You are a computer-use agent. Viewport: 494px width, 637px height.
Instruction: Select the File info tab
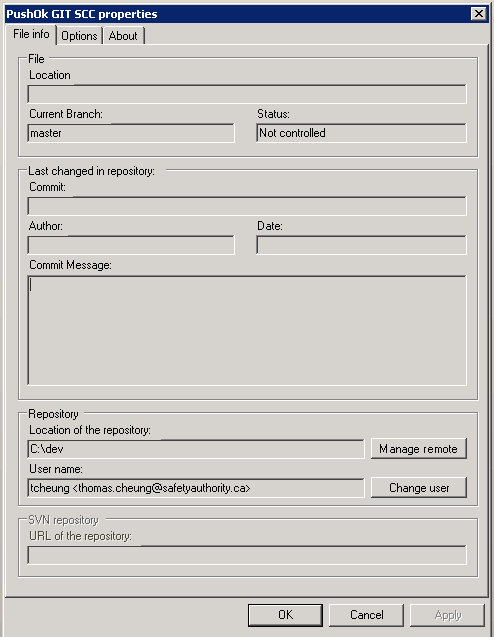point(31,34)
